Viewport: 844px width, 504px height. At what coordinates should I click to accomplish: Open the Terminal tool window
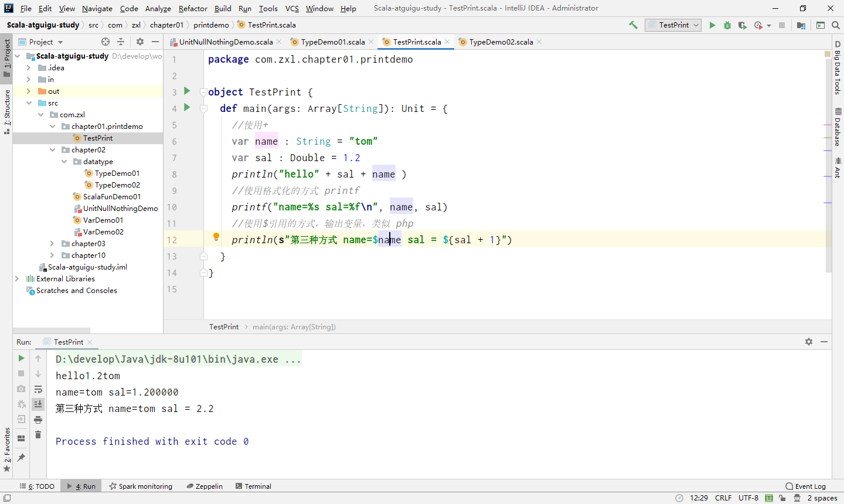(254, 486)
